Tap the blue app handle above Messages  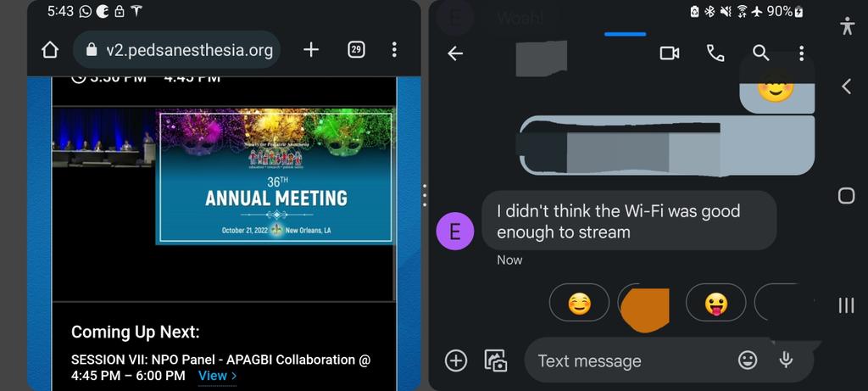click(625, 34)
